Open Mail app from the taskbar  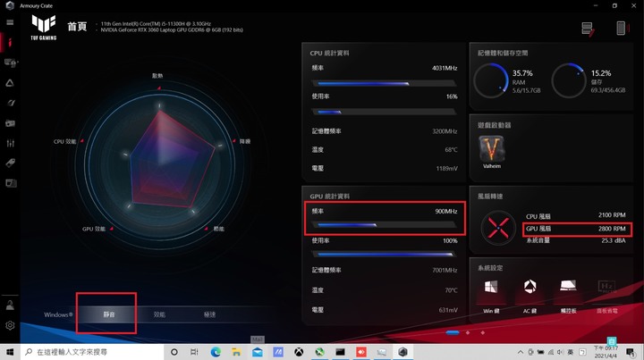(258, 352)
